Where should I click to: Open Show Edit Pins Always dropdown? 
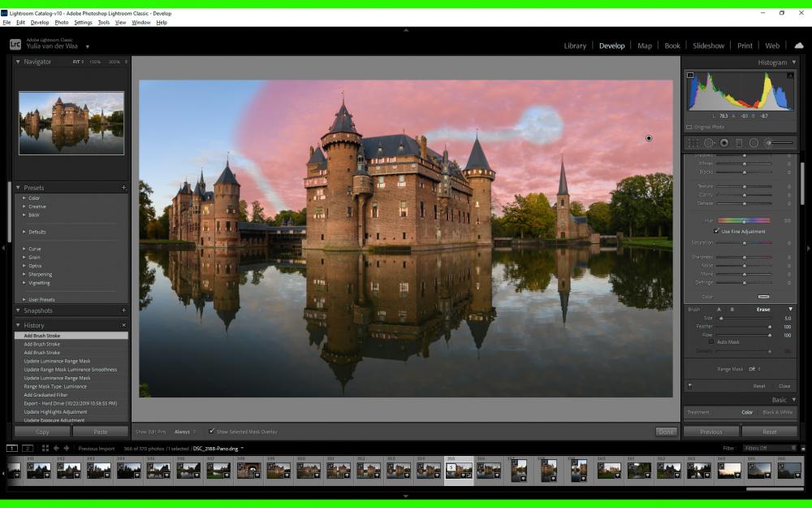point(185,432)
